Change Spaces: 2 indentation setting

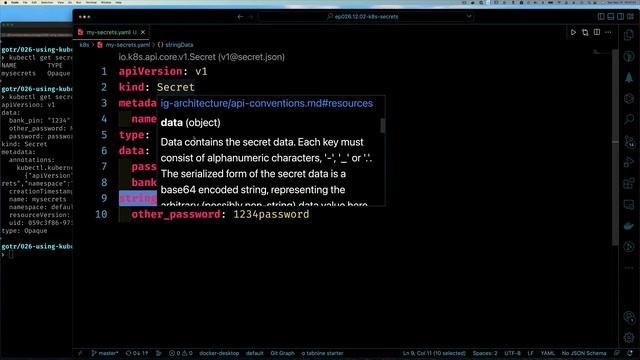pos(485,353)
